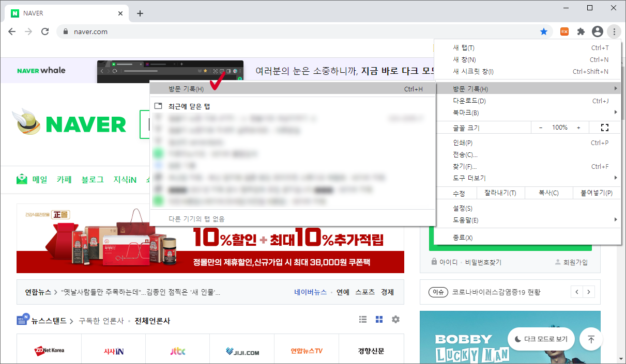
Task: Click the forward navigation arrow
Action: 28,31
